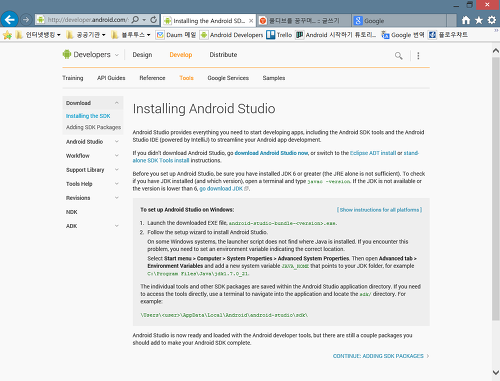Refresh the page with the reload icon
Image resolution: width=500 pixels, height=381 pixels.
153,20
